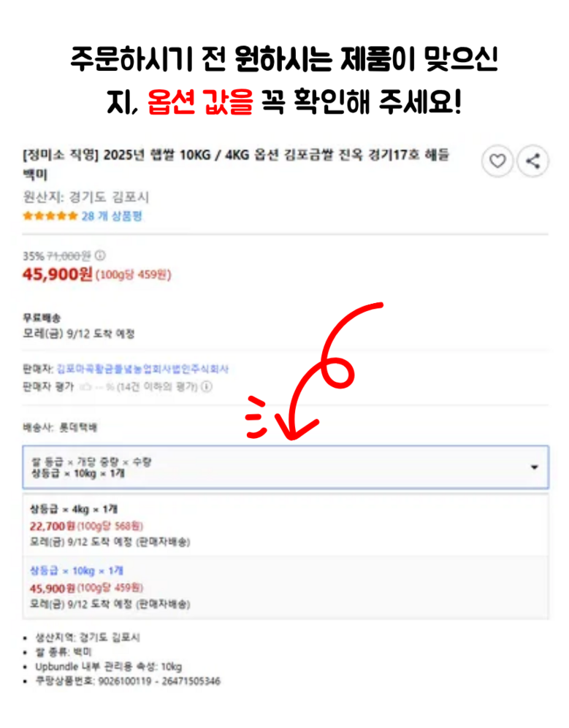This screenshot has width=569, height=728.
Task: Click the 쿠팡상품번호 product number line
Action: (128, 681)
